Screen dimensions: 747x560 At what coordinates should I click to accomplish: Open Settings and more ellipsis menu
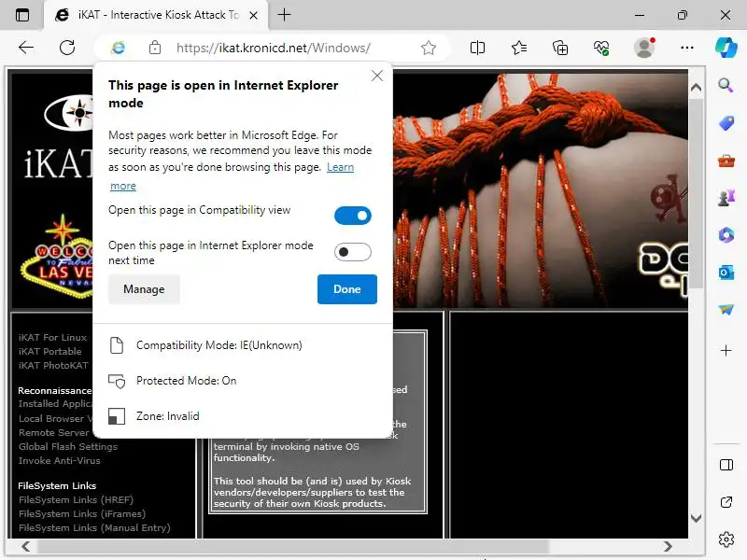687,48
